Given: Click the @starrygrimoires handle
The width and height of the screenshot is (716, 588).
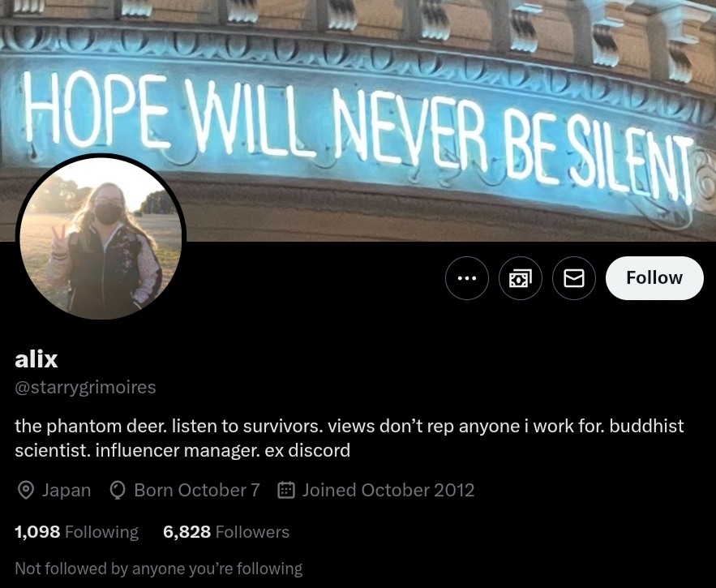Looking at the screenshot, I should [x=85, y=388].
